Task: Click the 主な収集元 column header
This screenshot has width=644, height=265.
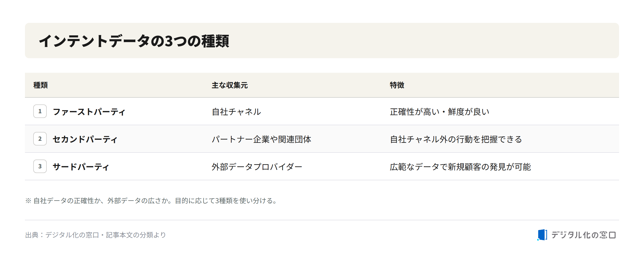Action: click(x=230, y=85)
